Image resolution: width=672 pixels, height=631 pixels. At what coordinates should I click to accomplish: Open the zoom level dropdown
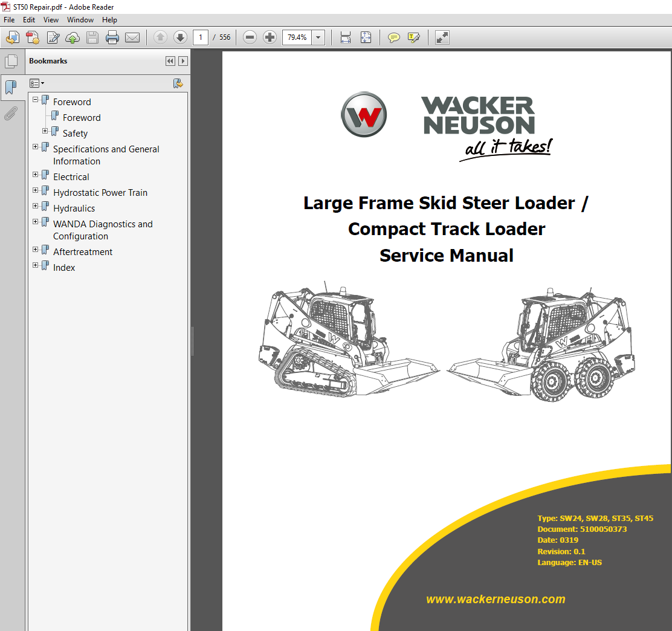click(x=318, y=37)
